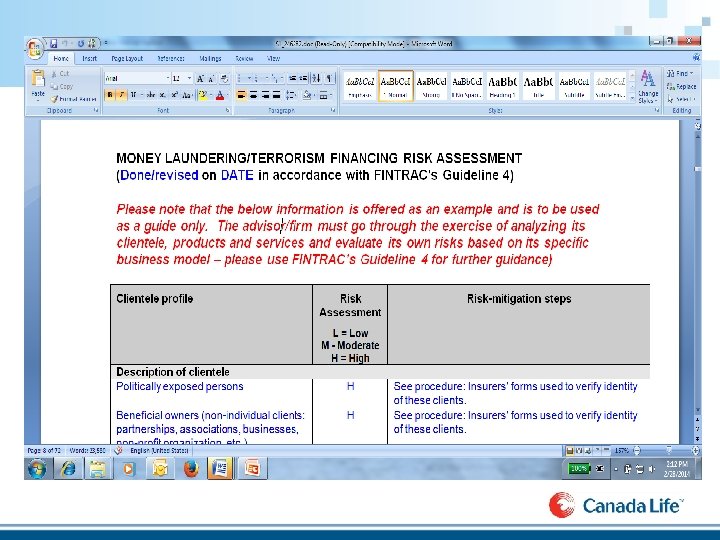Click the Decrease Indent icon
Image resolution: width=720 pixels, height=540 pixels.
(x=292, y=79)
